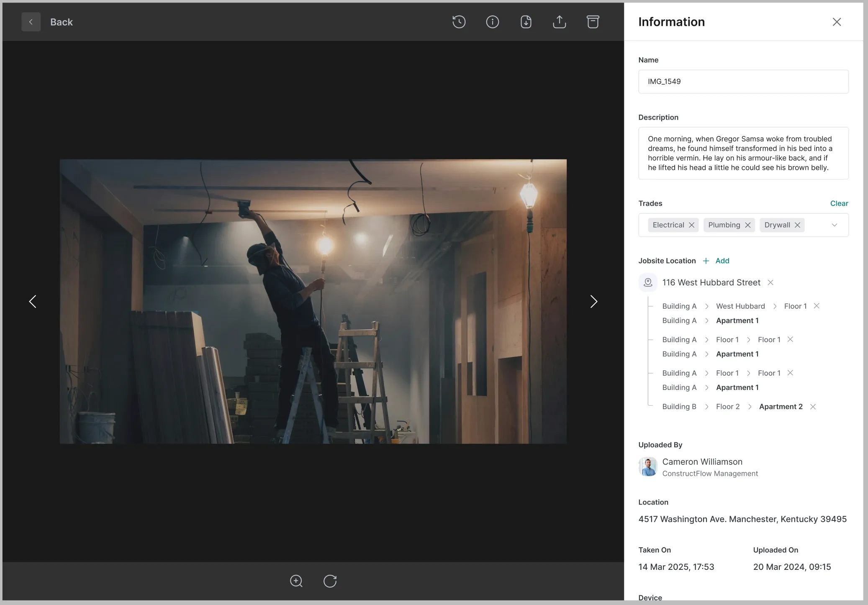Select the Floor 2 breadcrumb

(x=728, y=407)
